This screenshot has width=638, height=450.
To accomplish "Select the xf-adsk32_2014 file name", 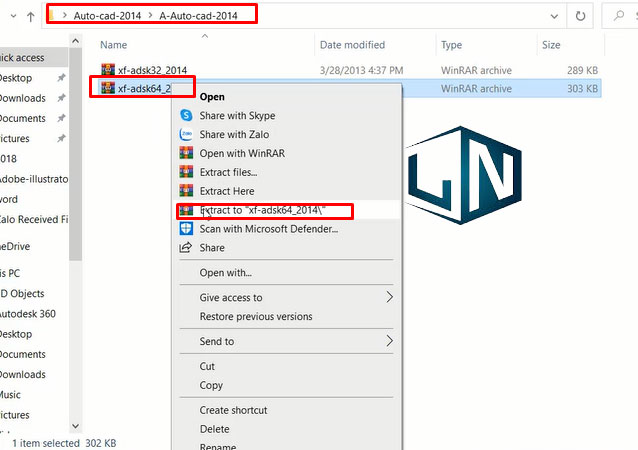I will point(153,70).
